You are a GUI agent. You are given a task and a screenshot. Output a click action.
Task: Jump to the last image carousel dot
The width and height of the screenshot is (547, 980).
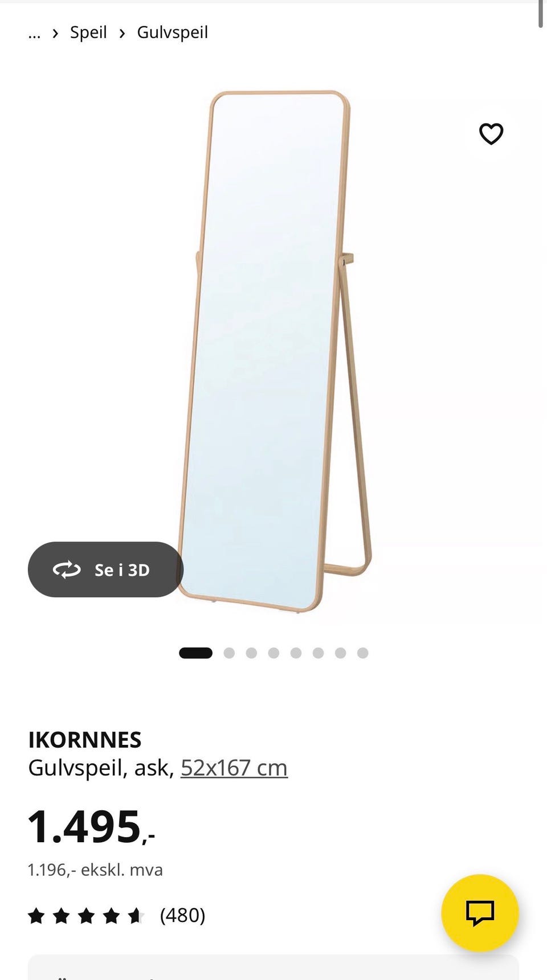coord(362,653)
